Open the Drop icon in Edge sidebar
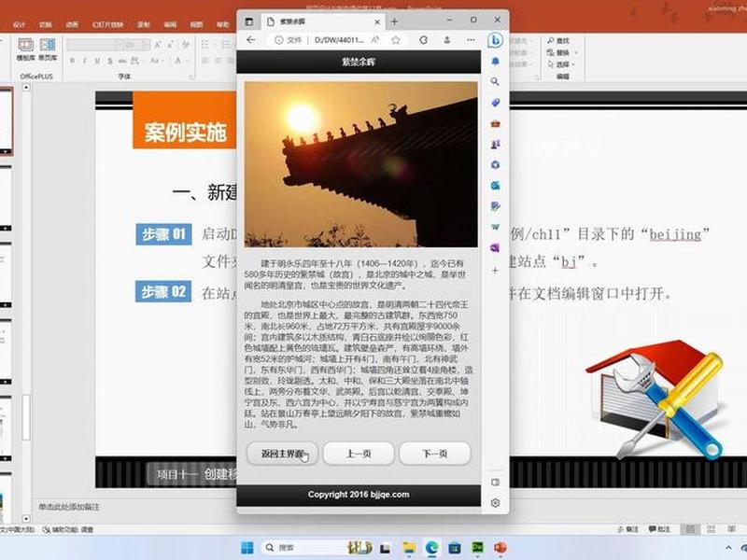747x560 pixels. pos(496,206)
